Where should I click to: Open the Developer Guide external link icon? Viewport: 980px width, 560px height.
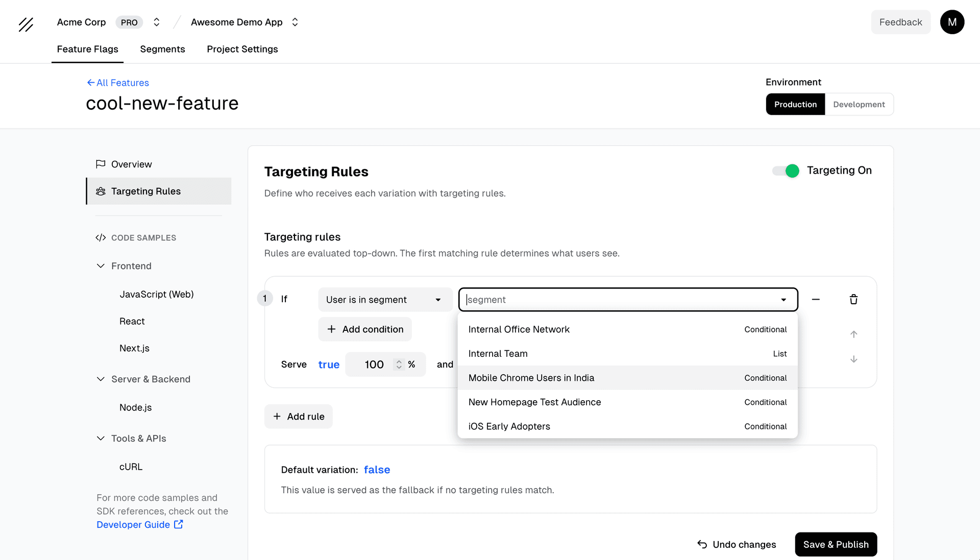tap(178, 524)
